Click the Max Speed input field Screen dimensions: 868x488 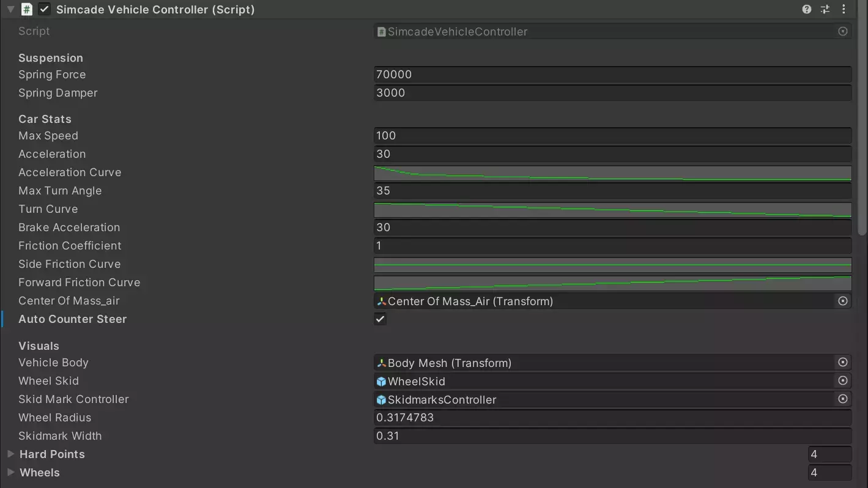[x=612, y=136]
